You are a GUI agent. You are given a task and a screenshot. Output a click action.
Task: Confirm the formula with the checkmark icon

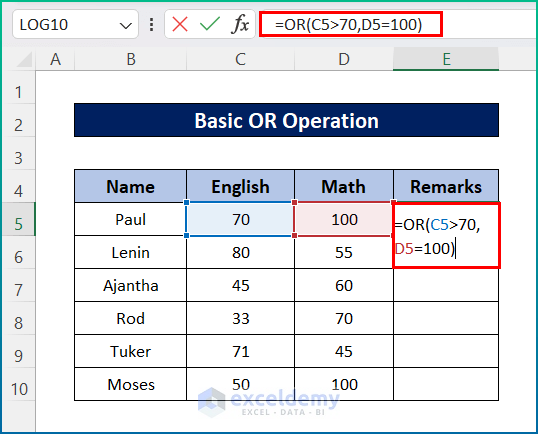[x=210, y=24]
